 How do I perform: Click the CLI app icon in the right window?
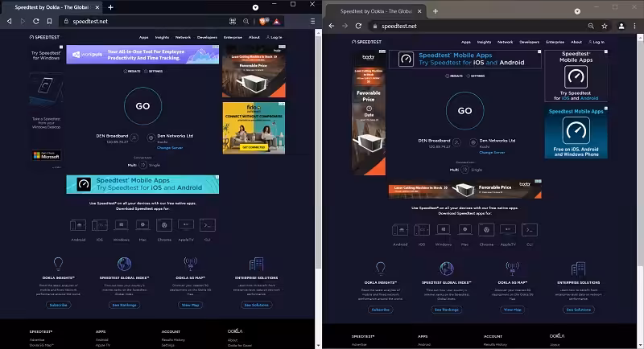click(530, 230)
